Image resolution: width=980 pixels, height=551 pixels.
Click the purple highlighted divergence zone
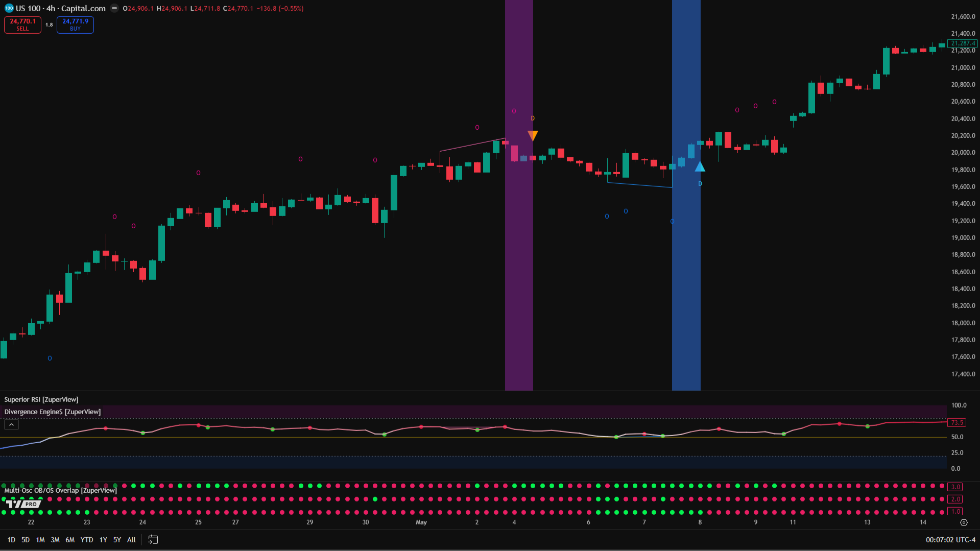[x=519, y=255]
